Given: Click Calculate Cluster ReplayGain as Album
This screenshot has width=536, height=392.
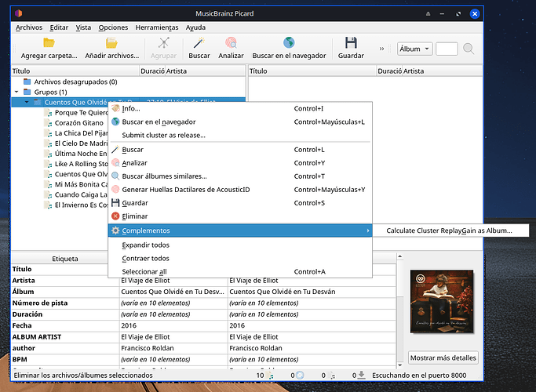Looking at the screenshot, I should [449, 230].
